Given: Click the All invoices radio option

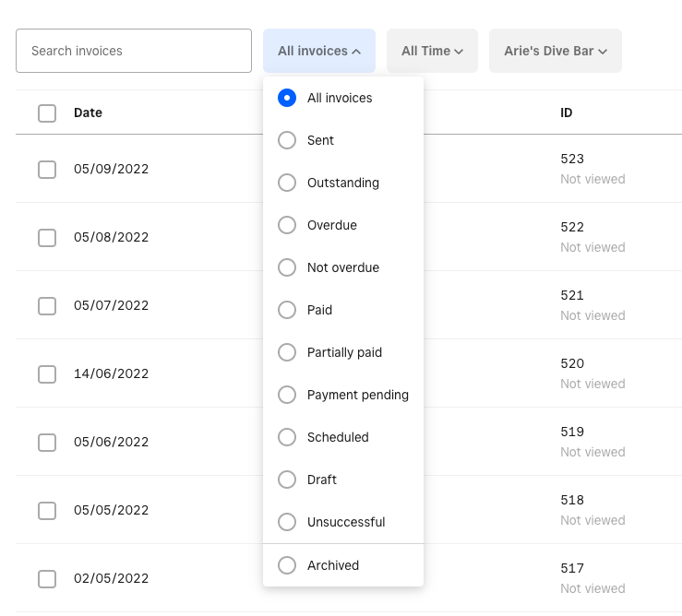Looking at the screenshot, I should point(287,98).
